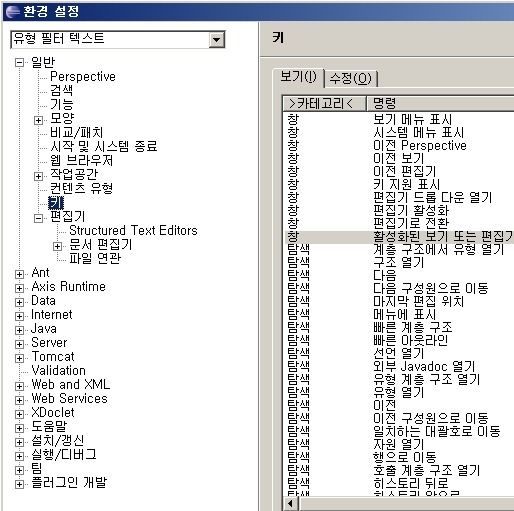Screen dimensions: 514x511
Task: Select the 이전 Perspective command row
Action: click(399, 145)
